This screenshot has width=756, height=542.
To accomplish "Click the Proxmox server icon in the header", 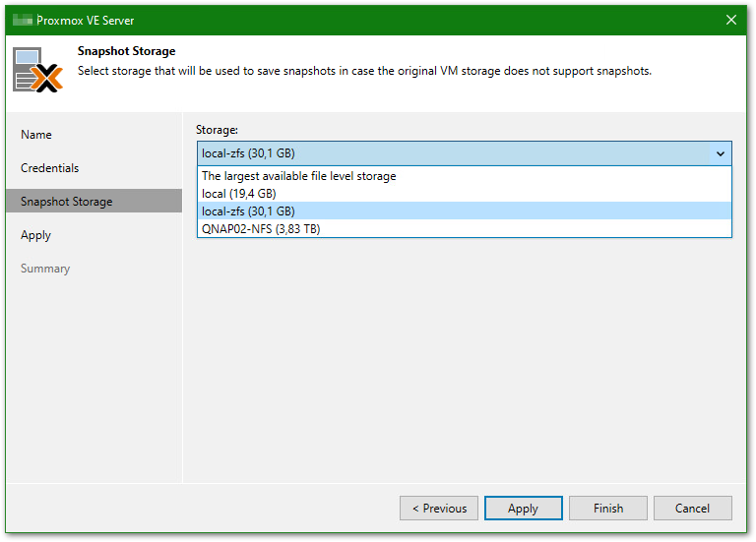I will 38,70.
